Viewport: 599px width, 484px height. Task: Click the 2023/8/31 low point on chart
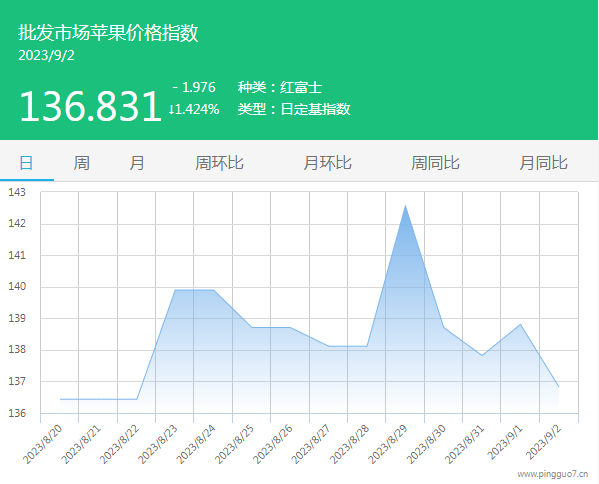[x=482, y=355]
